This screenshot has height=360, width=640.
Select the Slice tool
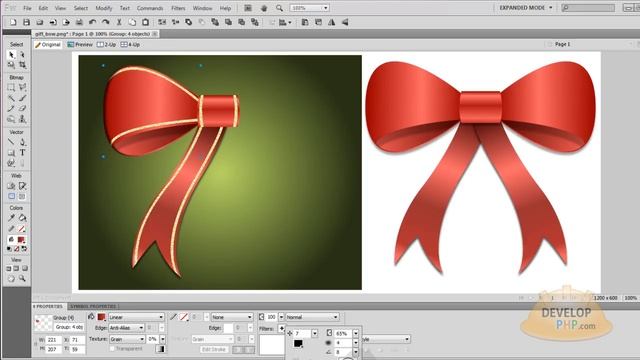(22, 186)
